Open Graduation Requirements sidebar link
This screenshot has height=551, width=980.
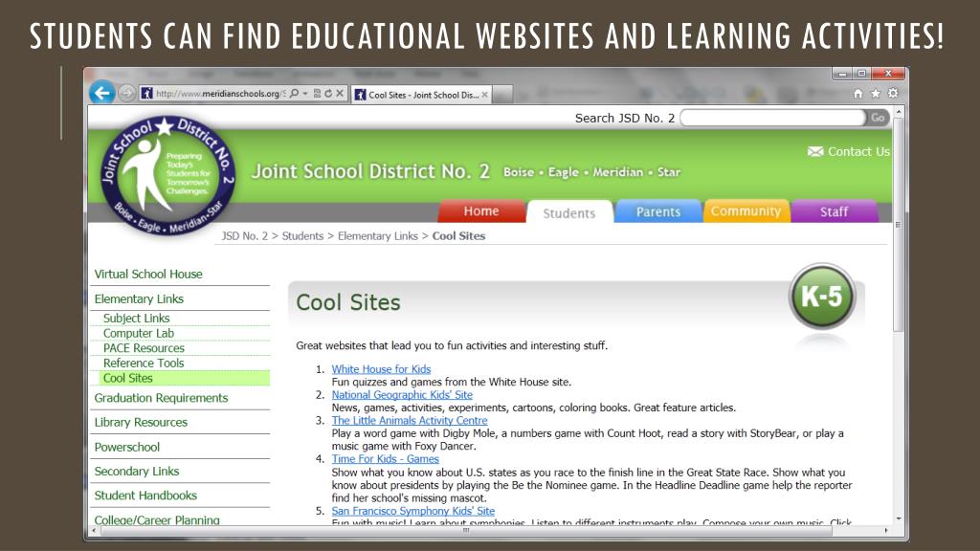[x=161, y=398]
